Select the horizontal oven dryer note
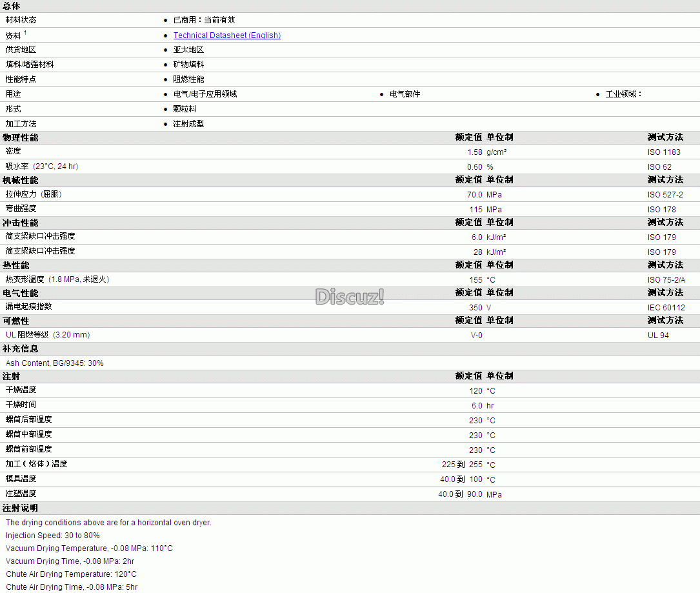700x593 pixels. [108, 523]
